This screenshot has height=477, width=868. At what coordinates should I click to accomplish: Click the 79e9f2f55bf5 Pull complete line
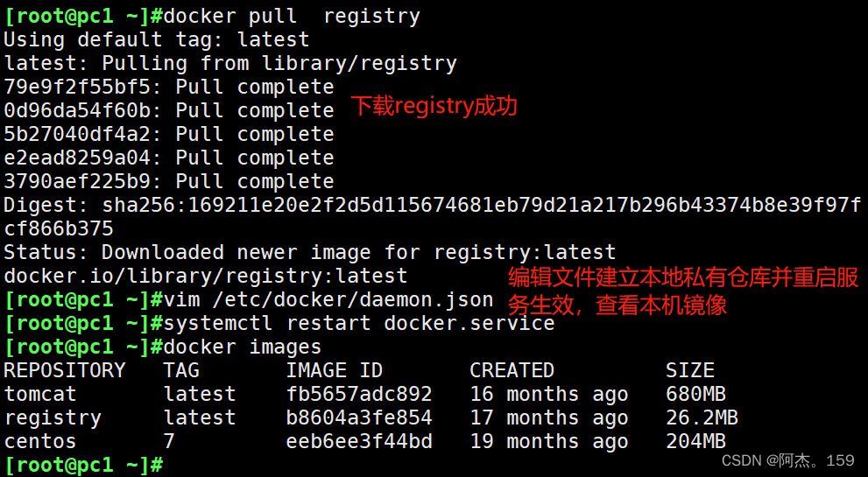coord(169,88)
